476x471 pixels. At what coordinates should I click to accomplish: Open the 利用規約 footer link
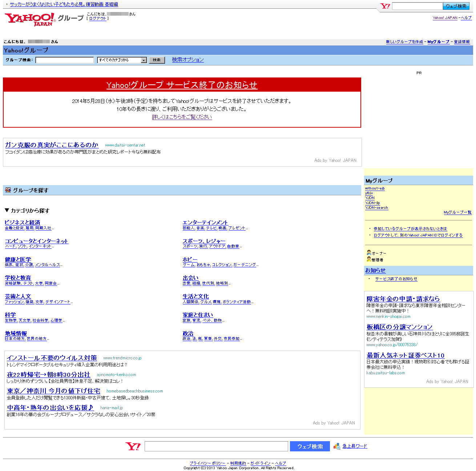[x=238, y=463]
